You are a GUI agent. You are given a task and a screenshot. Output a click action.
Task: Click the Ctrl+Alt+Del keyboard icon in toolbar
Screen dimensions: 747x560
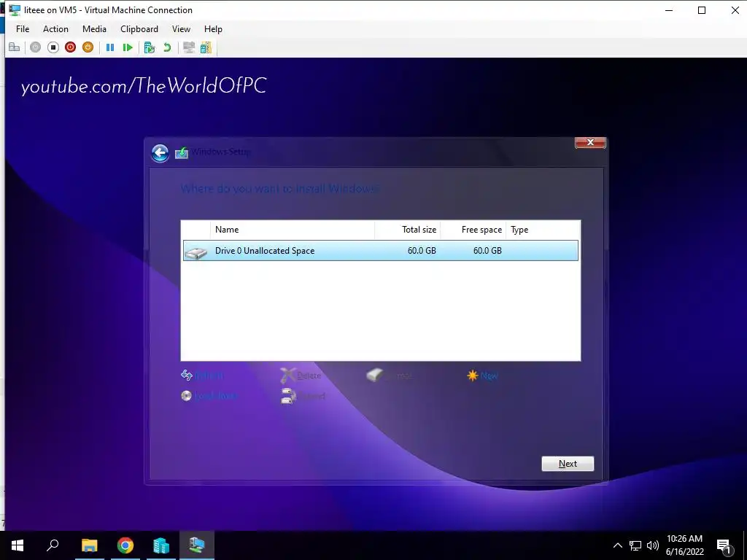click(x=15, y=47)
